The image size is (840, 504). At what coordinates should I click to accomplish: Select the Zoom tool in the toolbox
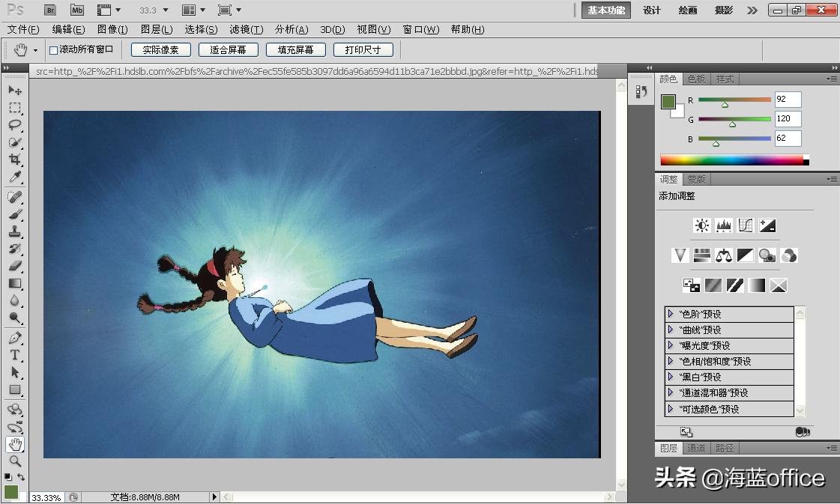coord(15,461)
